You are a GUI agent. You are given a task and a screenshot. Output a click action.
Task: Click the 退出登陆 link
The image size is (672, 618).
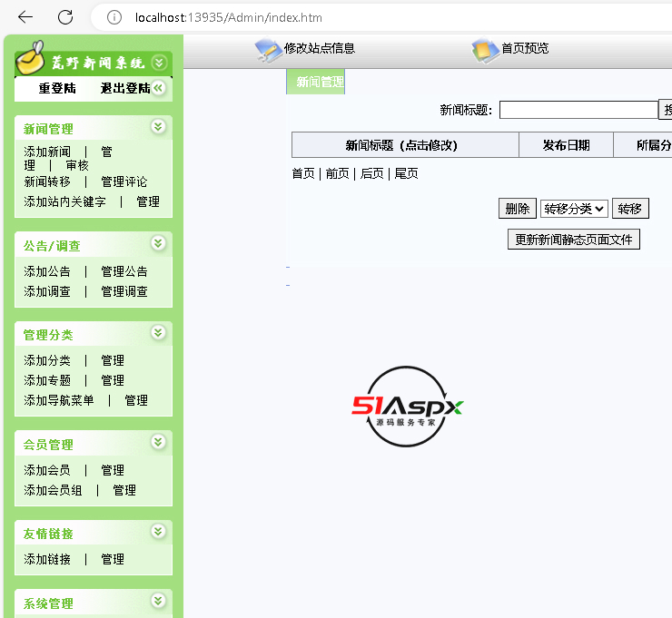pyautogui.click(x=124, y=88)
